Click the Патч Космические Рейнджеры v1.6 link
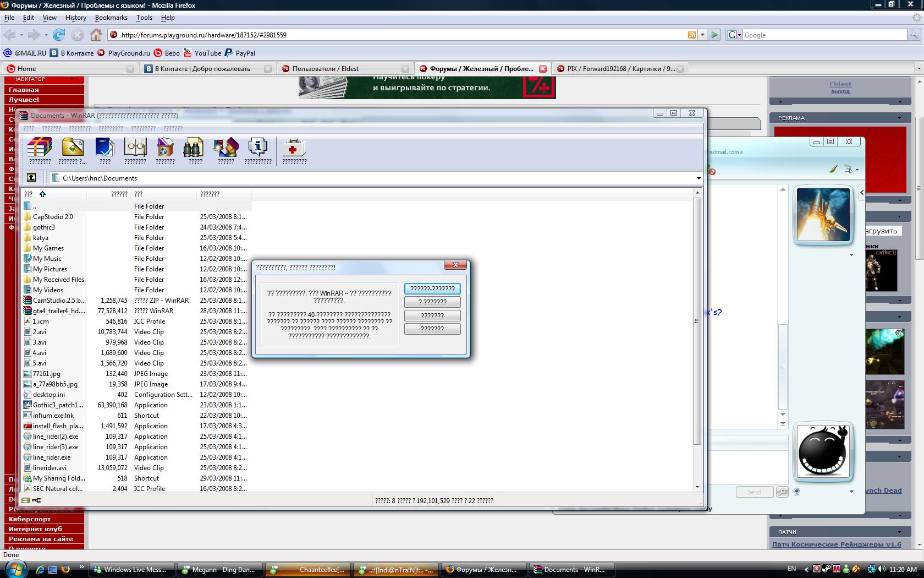924x578 pixels. pyautogui.click(x=836, y=544)
